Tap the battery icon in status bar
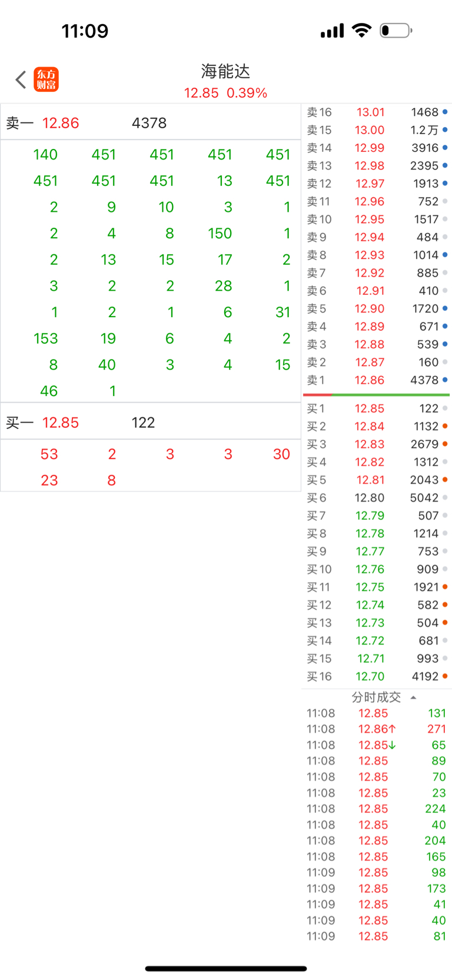The image size is (452, 980). coord(396,30)
